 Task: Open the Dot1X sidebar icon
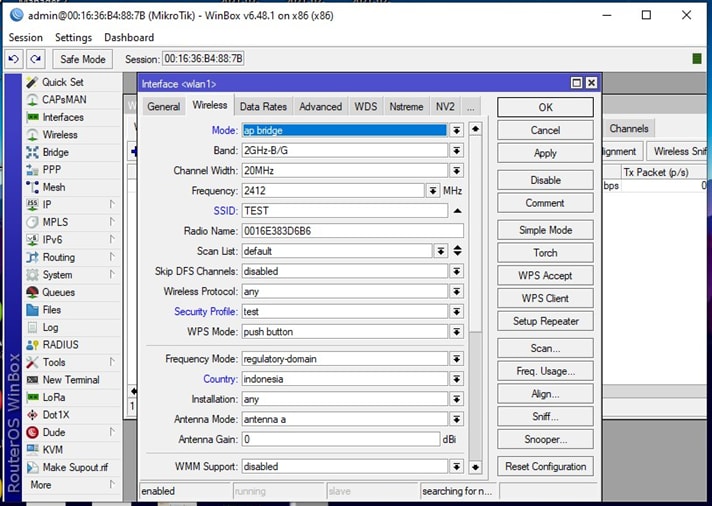32,415
